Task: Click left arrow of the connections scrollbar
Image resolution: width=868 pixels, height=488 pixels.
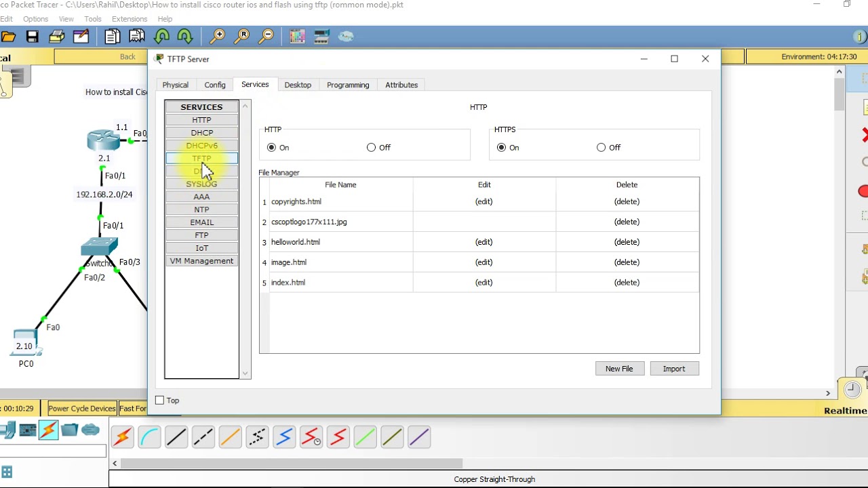Action: [115, 464]
